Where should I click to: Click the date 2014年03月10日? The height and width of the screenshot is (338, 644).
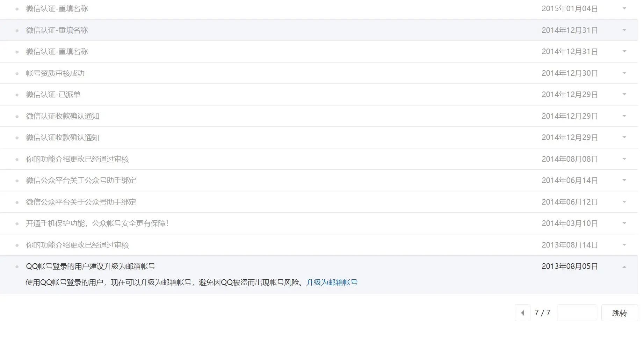point(570,223)
